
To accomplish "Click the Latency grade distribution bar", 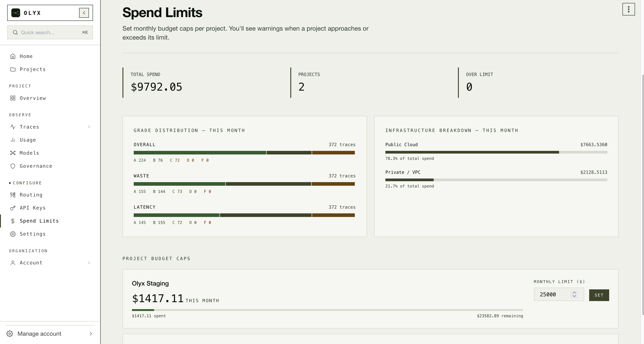I will (x=244, y=215).
